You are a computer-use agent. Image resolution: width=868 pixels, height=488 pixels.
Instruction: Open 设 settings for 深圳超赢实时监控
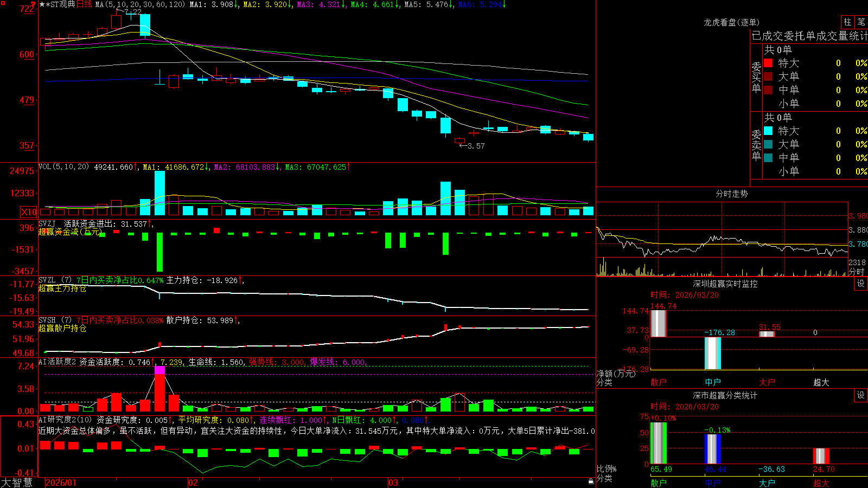coord(861,284)
